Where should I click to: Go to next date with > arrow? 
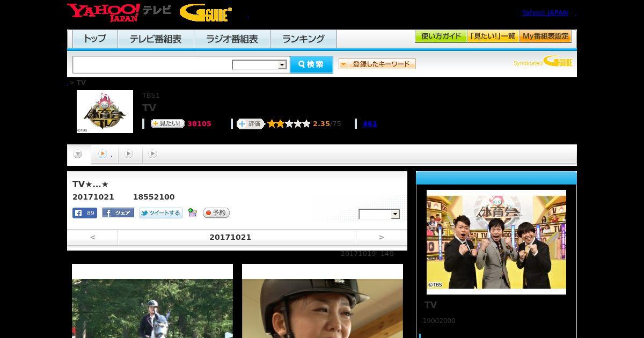[x=382, y=237]
